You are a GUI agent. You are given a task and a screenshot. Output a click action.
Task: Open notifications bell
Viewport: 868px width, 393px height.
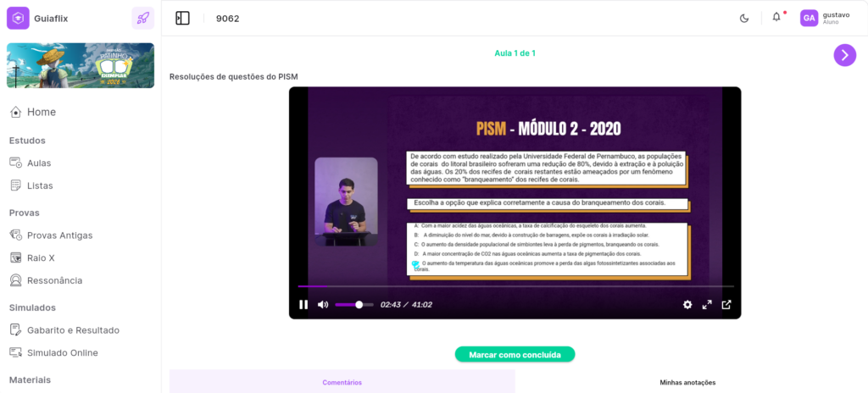(x=776, y=18)
